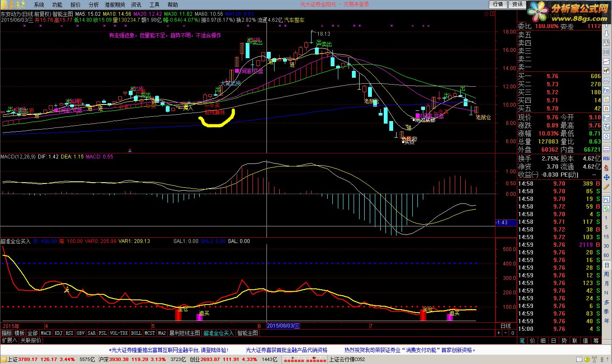Click the 0 reset zoom button
Viewport: 612px width, 364px height.
(x=513, y=333)
